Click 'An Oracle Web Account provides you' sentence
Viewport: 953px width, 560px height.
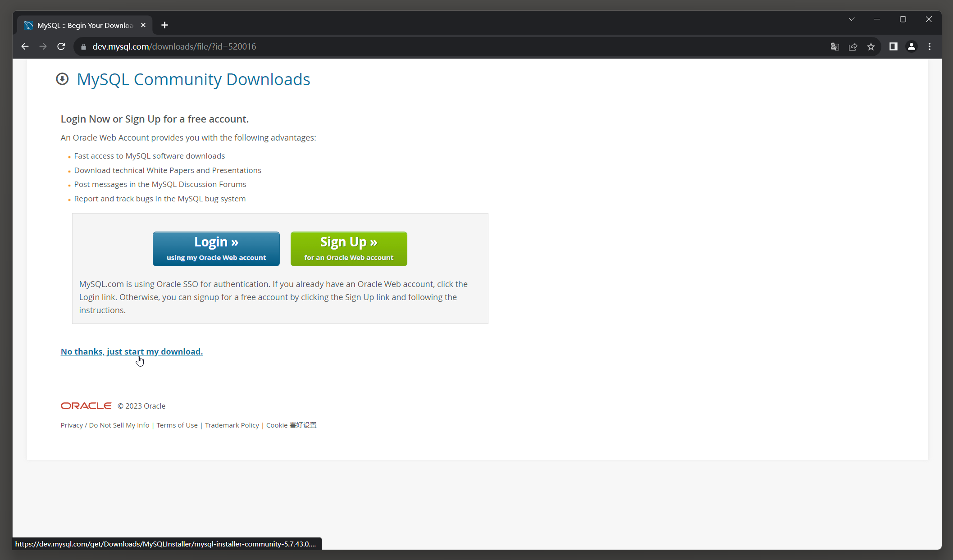coord(188,137)
